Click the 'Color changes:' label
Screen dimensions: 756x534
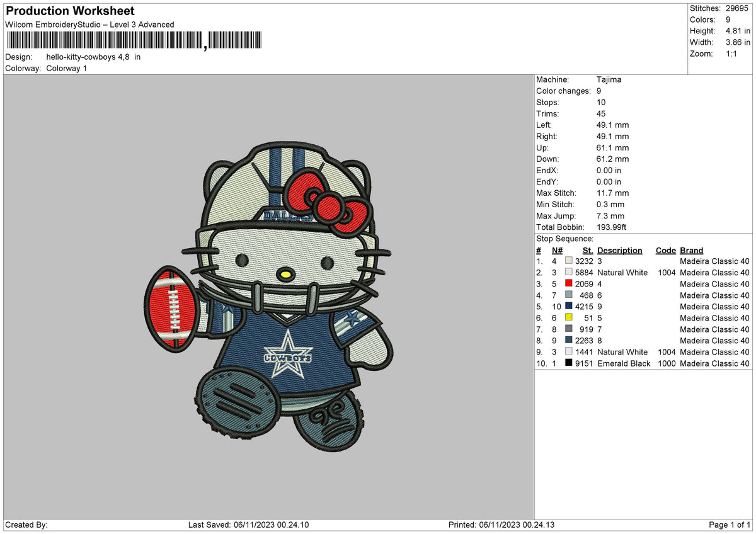(x=564, y=91)
